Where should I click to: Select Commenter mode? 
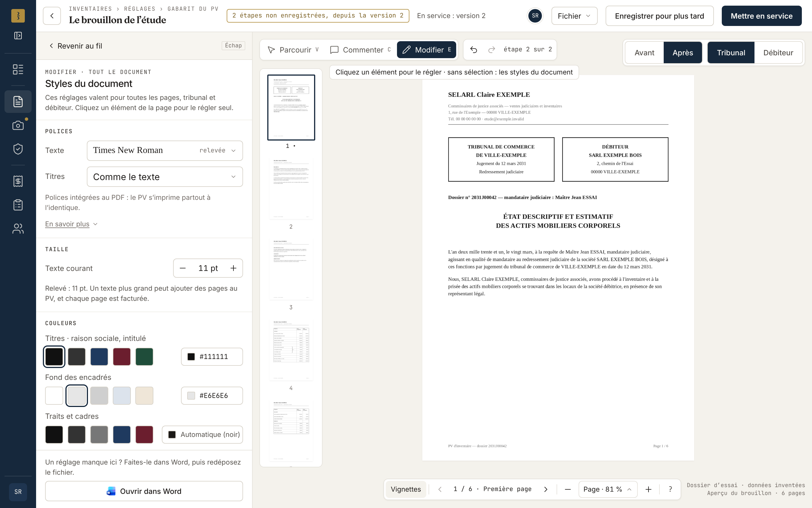pos(360,50)
